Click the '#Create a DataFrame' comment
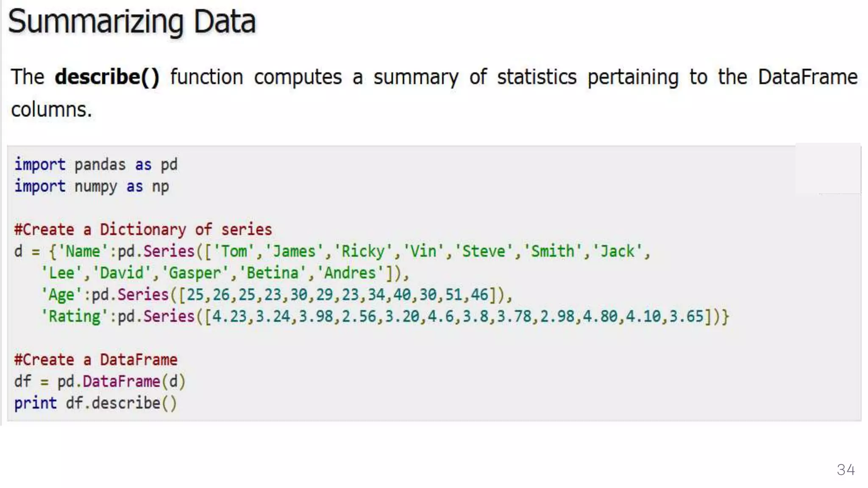The image size is (868, 488). [x=96, y=360]
